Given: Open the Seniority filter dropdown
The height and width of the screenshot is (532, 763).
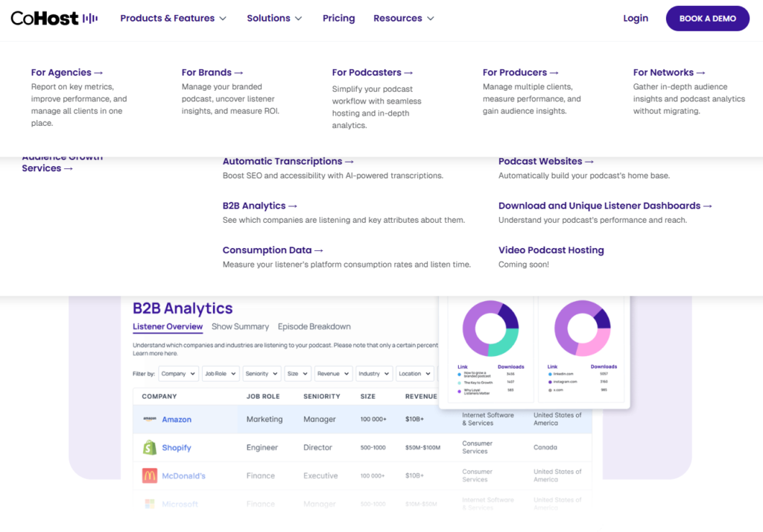Looking at the screenshot, I should tap(261, 374).
